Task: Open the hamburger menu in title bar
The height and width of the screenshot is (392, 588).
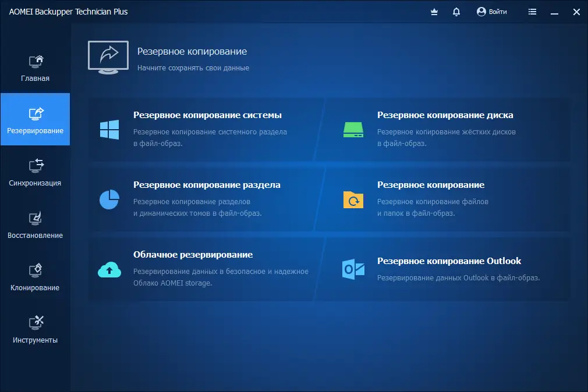Action: point(532,12)
